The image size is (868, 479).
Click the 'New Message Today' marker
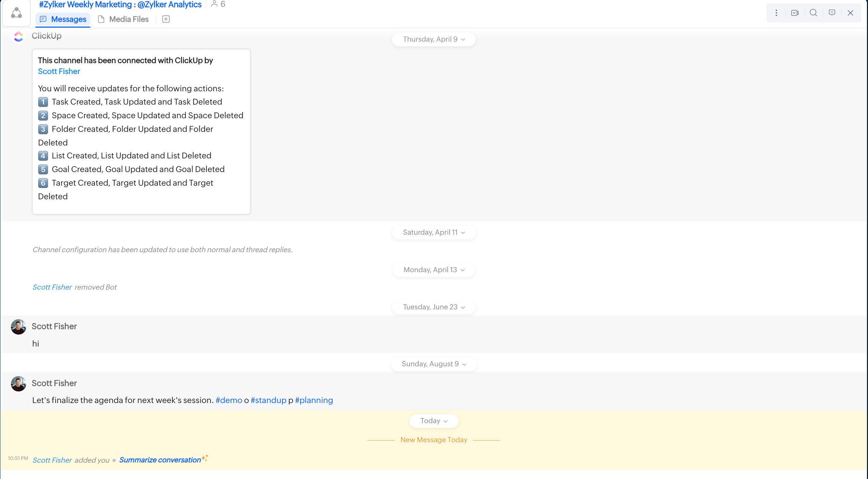click(434, 440)
